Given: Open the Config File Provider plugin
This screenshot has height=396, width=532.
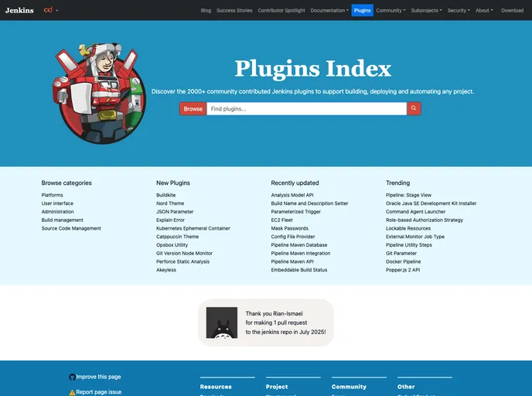Looking at the screenshot, I should pyautogui.click(x=293, y=237).
